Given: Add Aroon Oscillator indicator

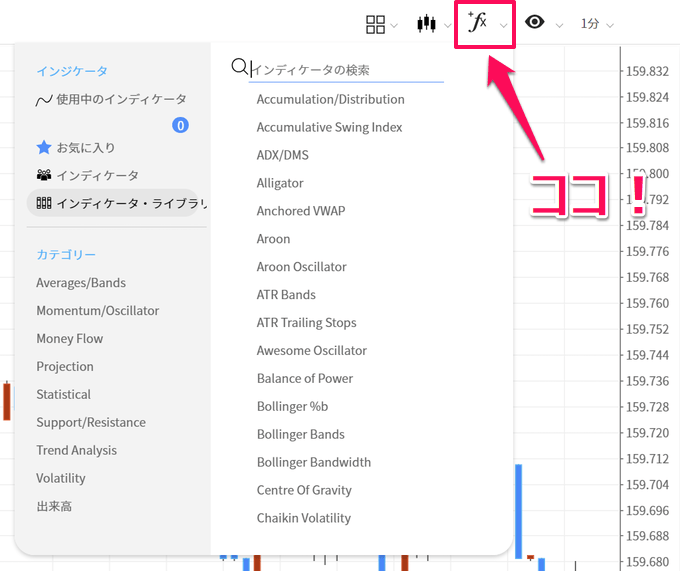Looking at the screenshot, I should coord(301,267).
